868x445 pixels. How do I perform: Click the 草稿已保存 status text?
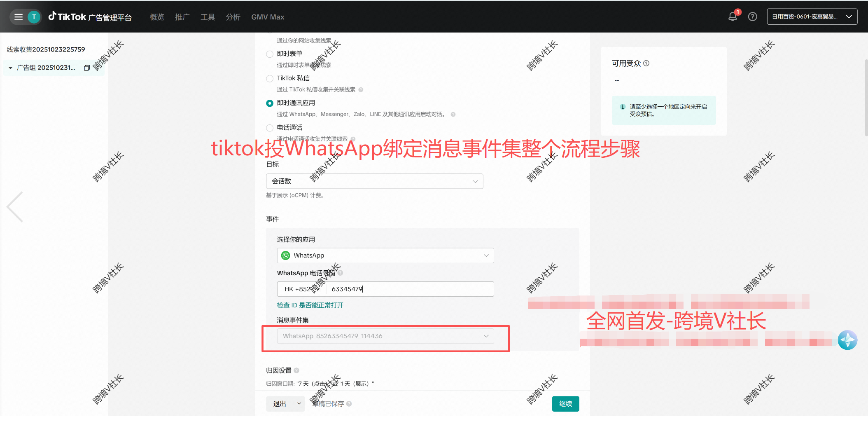(328, 404)
